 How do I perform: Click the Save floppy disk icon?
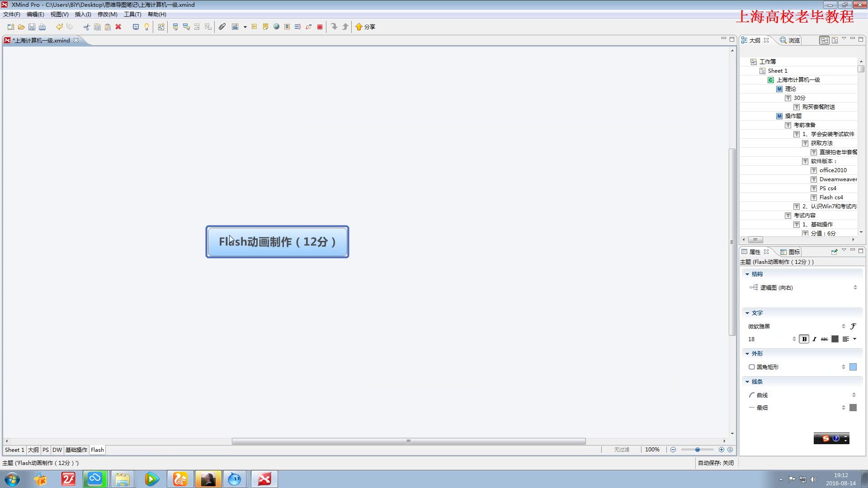click(32, 27)
